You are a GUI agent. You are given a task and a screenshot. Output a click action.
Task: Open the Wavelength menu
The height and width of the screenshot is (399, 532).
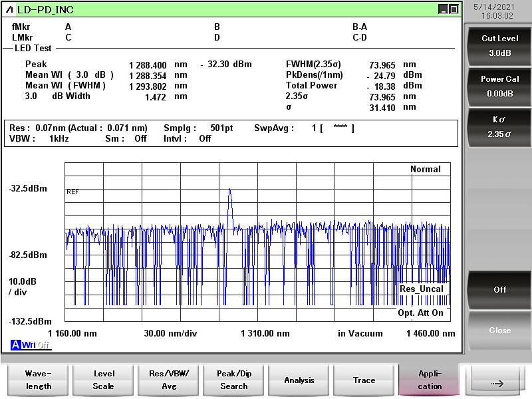(38, 380)
